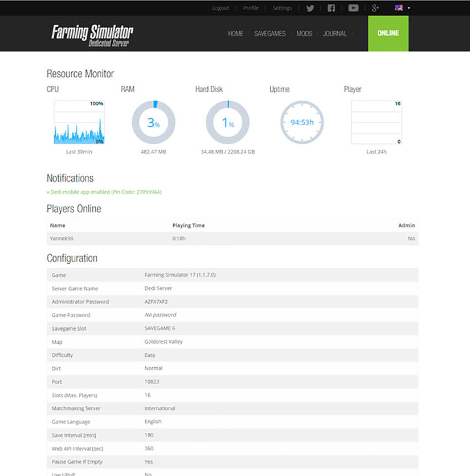This screenshot has height=476, width=470.
Task: Expand the language dropdown arrow
Action: tap(409, 8)
